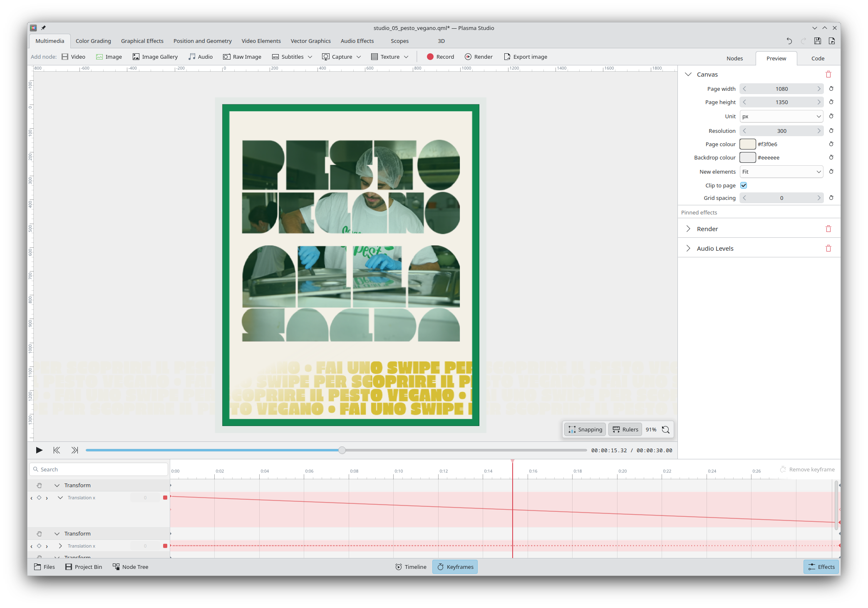Open the Nodes tab
This screenshot has height=608, width=868.
tap(734, 59)
